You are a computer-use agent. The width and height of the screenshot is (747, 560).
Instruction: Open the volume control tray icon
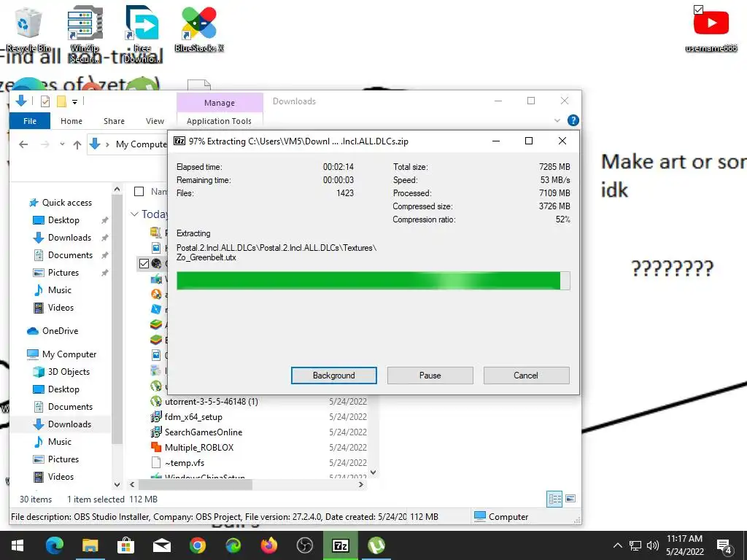[653, 545]
